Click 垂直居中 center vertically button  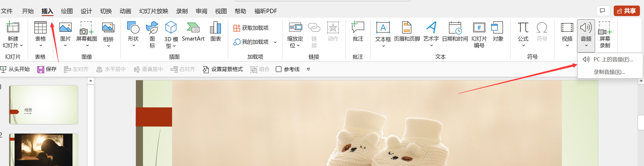pos(148,69)
